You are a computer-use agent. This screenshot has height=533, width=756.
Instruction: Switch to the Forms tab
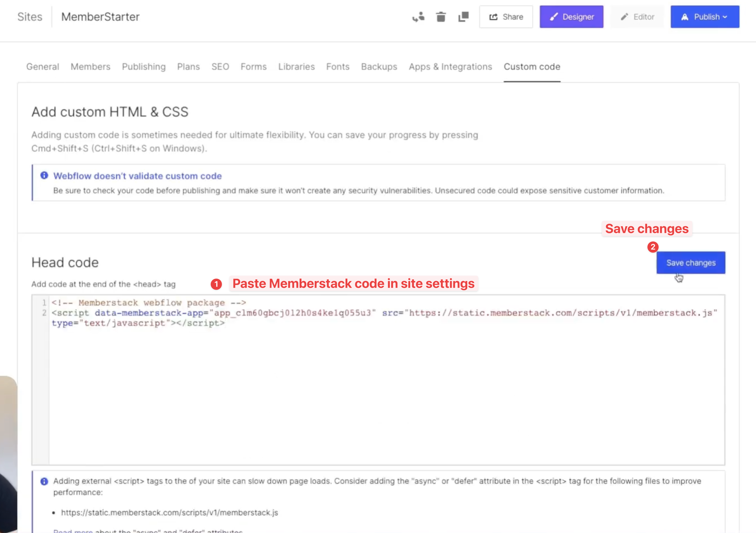pyautogui.click(x=253, y=67)
